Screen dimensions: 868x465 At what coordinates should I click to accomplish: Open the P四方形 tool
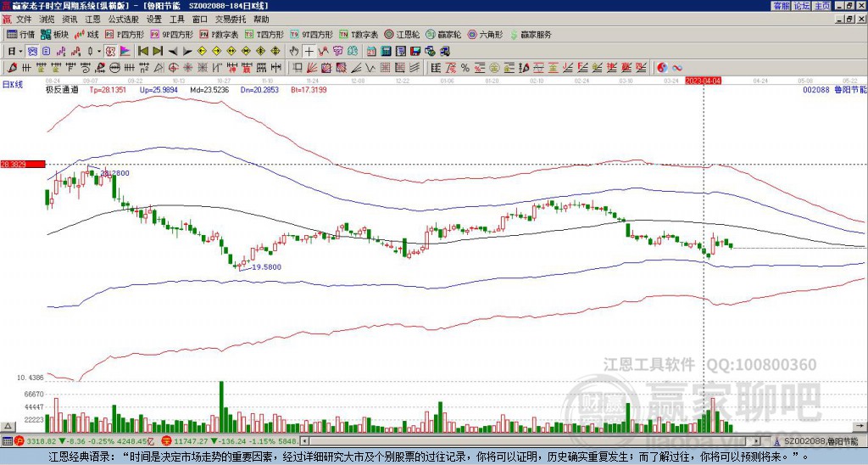125,34
